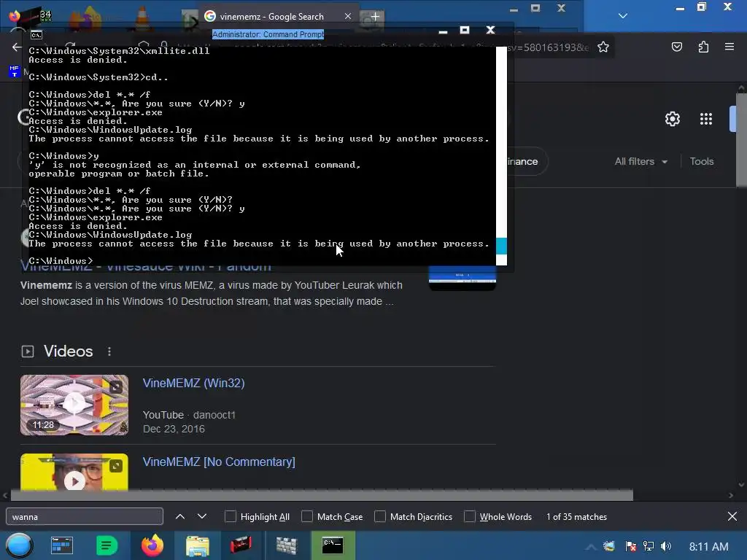
Task: Go to next find match
Action: point(202,516)
